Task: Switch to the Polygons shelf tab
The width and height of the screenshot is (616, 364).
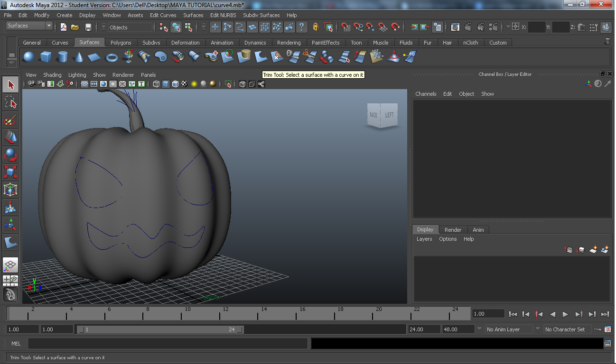Action: tap(121, 43)
